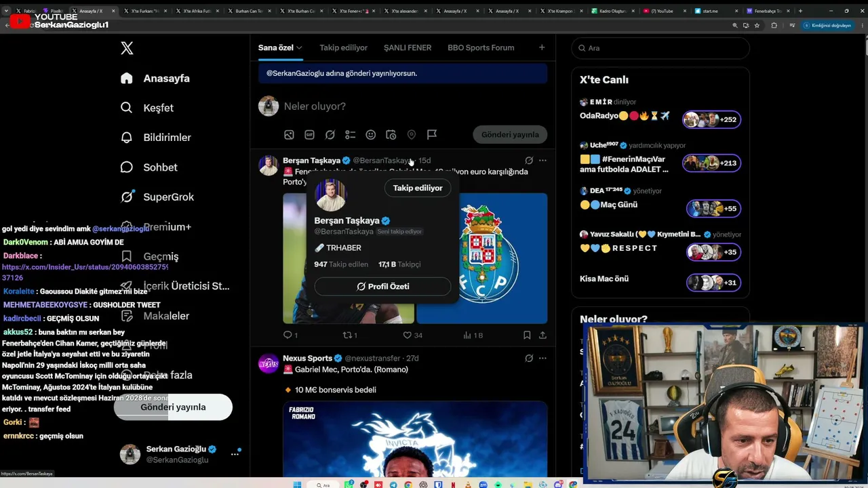This screenshot has height=488, width=868.
Task: Add a new timeline tab with plus icon
Action: (542, 47)
